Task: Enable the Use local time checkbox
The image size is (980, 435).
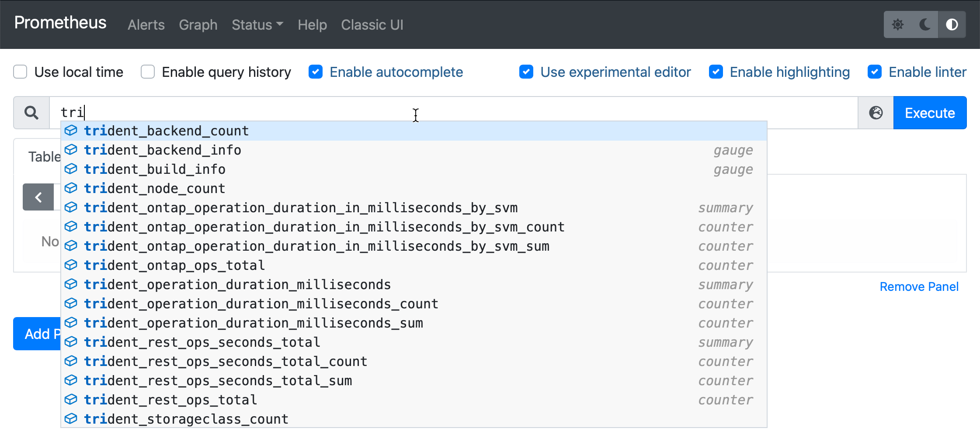Action: pos(20,72)
